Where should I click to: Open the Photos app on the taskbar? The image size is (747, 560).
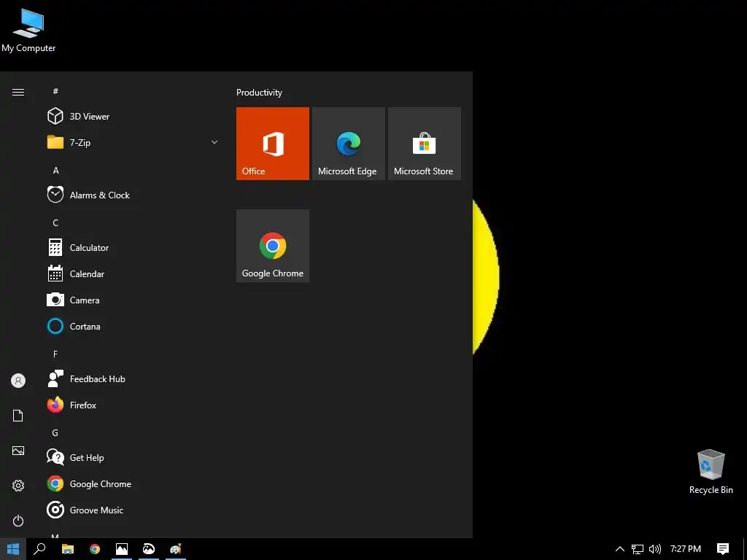pyautogui.click(x=122, y=549)
